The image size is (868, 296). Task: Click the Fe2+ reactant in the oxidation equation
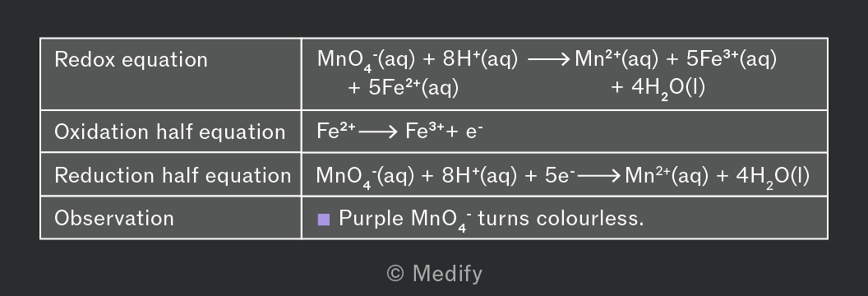[x=336, y=131]
